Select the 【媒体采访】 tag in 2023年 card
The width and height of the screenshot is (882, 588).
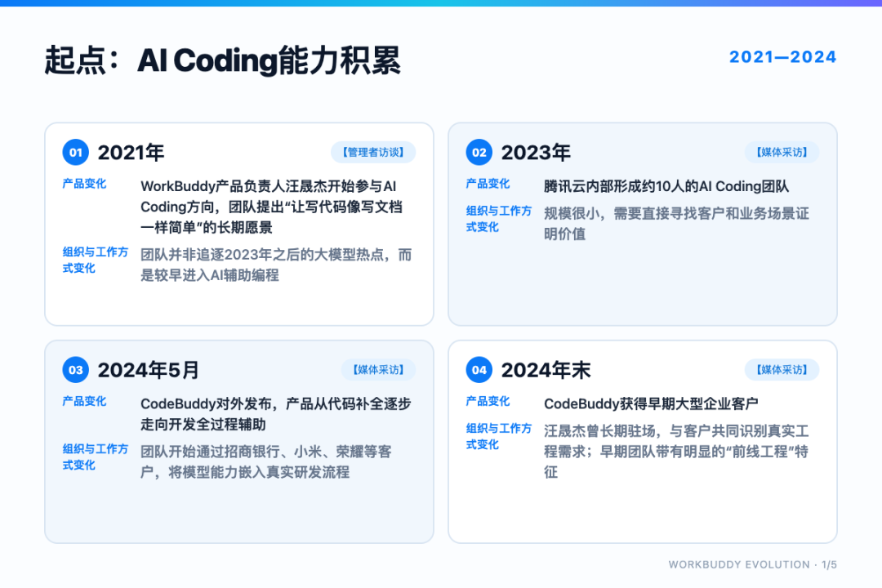[782, 152]
